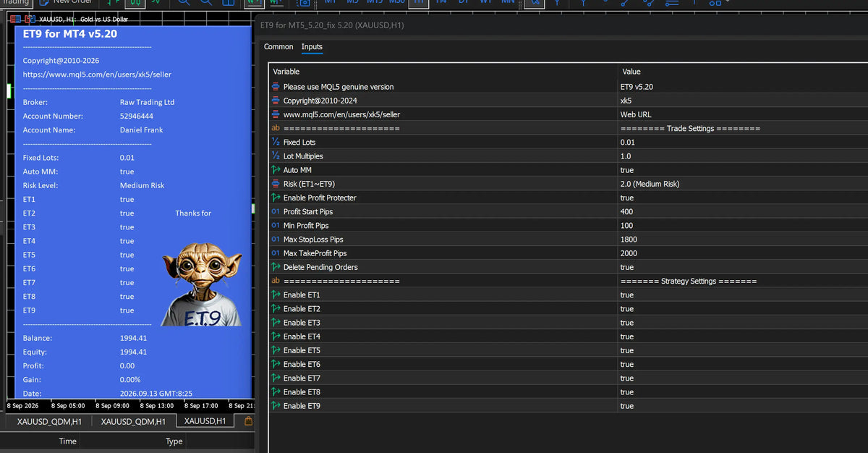Click the icon beside Enable ET4
The width and height of the screenshot is (868, 453).
[x=276, y=336]
